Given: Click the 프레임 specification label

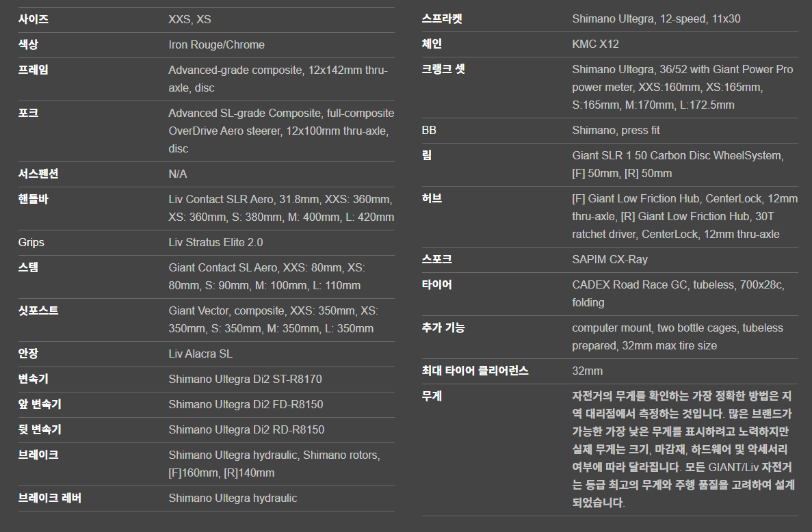Looking at the screenshot, I should tap(34, 70).
